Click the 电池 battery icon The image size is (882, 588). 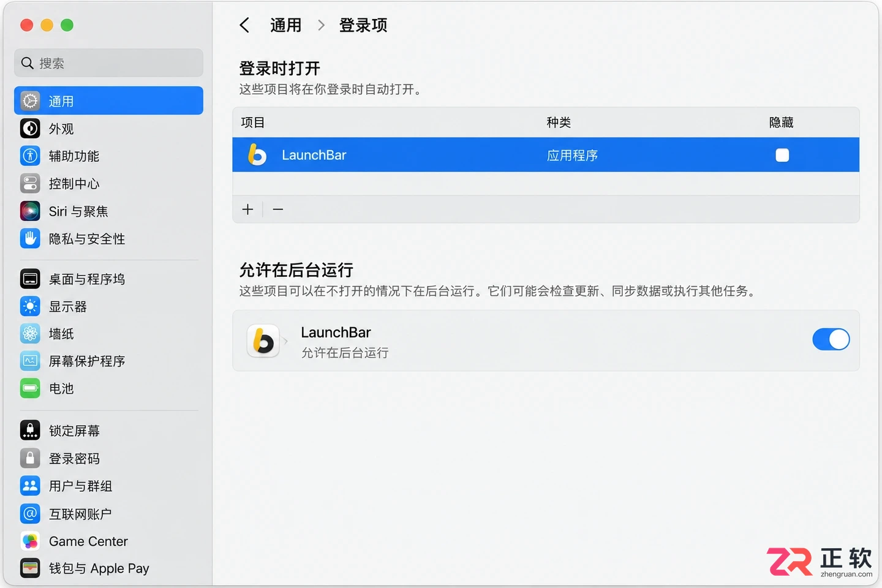[30, 388]
